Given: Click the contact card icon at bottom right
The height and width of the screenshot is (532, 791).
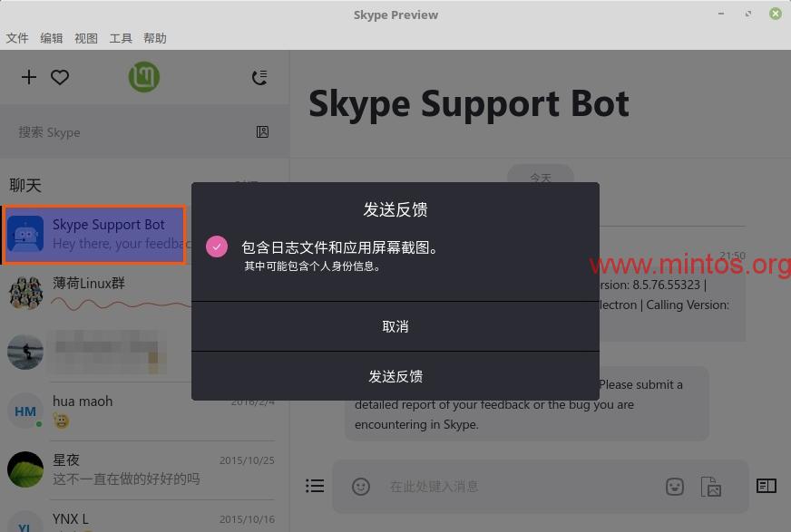Looking at the screenshot, I should (767, 486).
